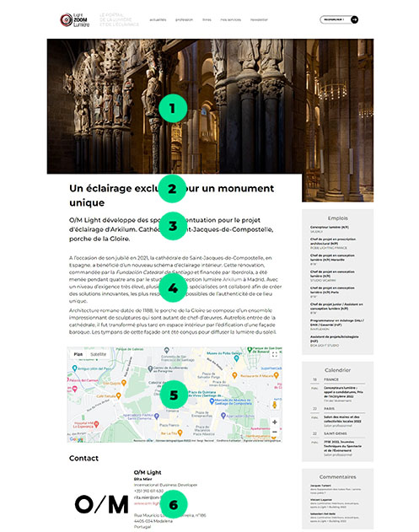The height and width of the screenshot is (532, 419).
Task: Click the Emplois sidebar heading
Action: pyautogui.click(x=337, y=218)
